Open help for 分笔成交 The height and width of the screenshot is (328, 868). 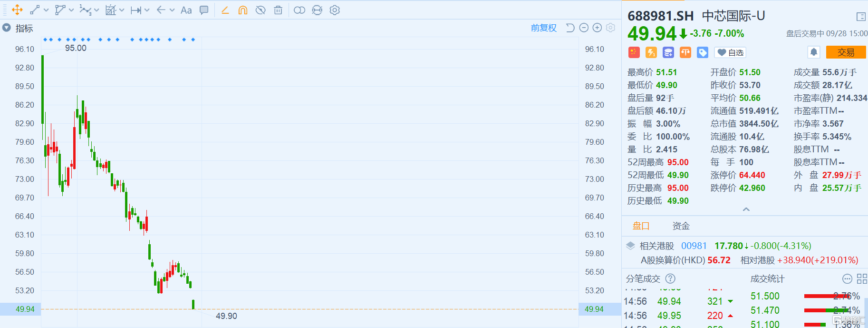point(670,278)
